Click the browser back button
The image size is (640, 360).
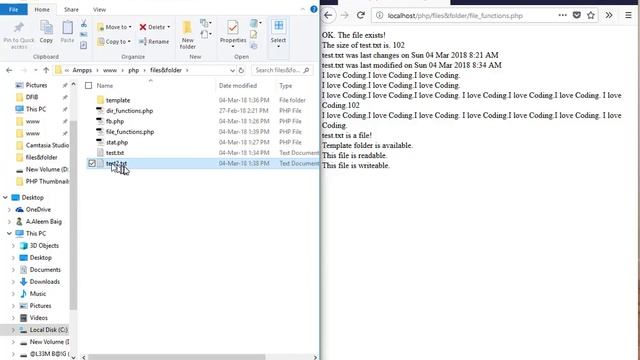[x=328, y=16]
